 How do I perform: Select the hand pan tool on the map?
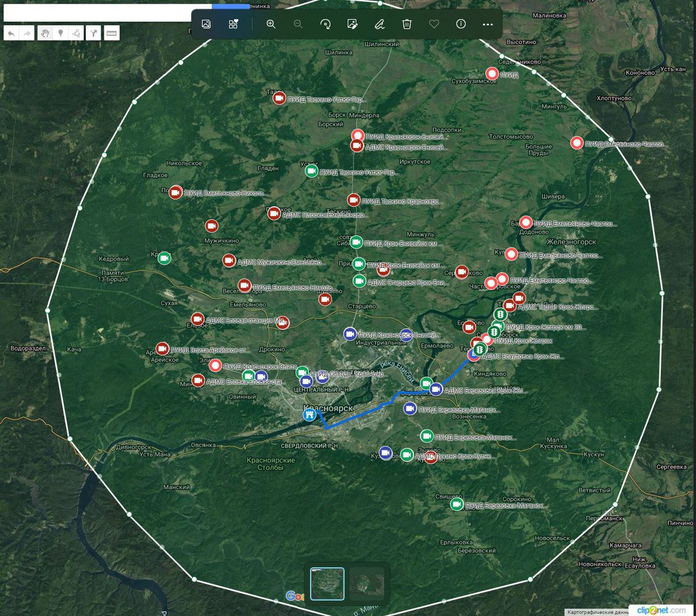pos(44,33)
